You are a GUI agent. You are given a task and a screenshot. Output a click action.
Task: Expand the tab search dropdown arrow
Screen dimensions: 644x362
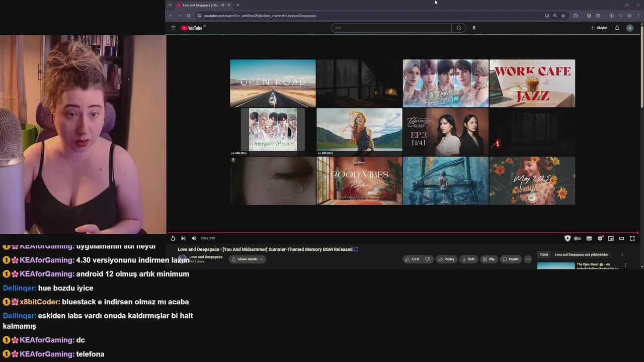point(170,5)
